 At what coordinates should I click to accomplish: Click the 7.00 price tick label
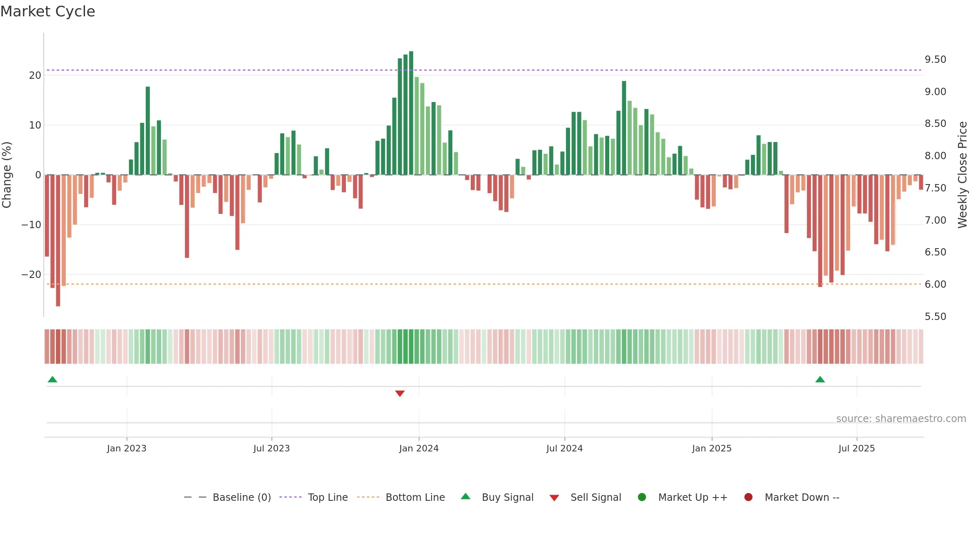935,220
